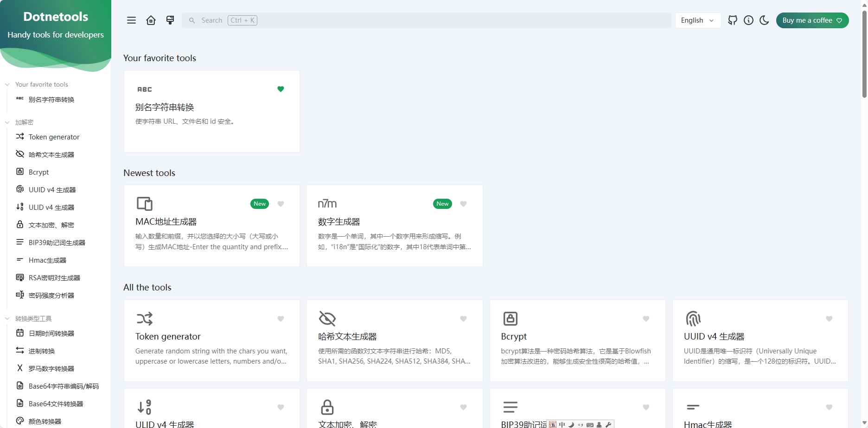This screenshot has width=868, height=428.
Task: Click the Dotnetools sidebar logo title
Action: 56,17
